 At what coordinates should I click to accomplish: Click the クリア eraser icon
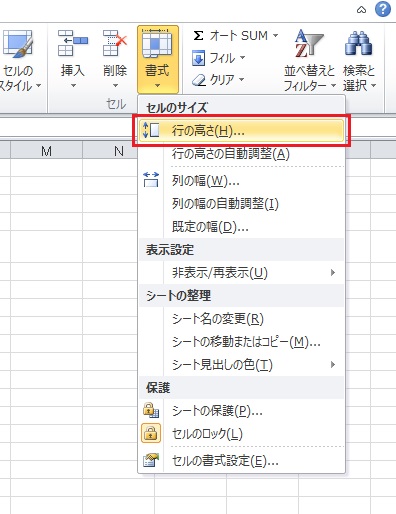click(199, 80)
